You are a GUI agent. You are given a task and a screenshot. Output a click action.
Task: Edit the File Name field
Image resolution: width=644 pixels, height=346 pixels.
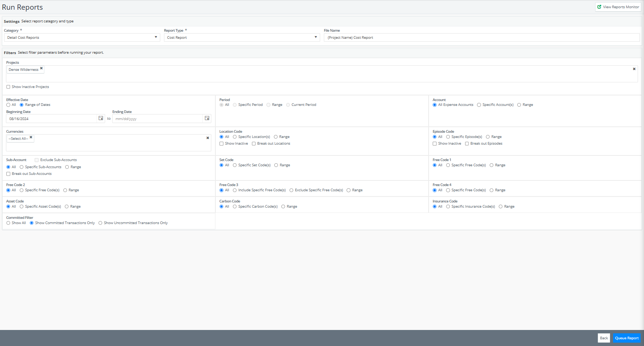pyautogui.click(x=482, y=37)
